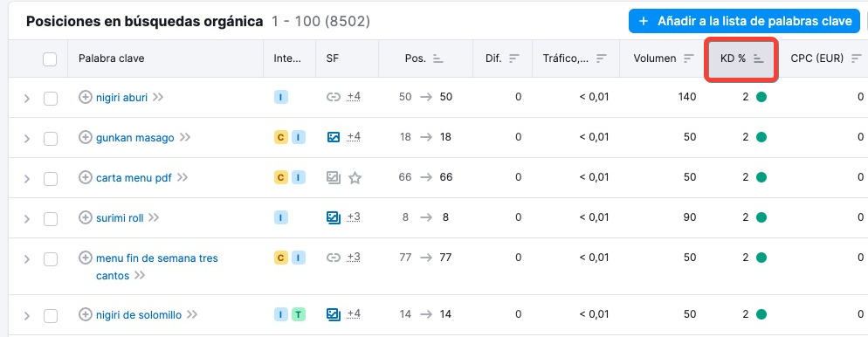The image size is (868, 337).
Task: Expand the gunkan masago row details
Action: point(26,139)
